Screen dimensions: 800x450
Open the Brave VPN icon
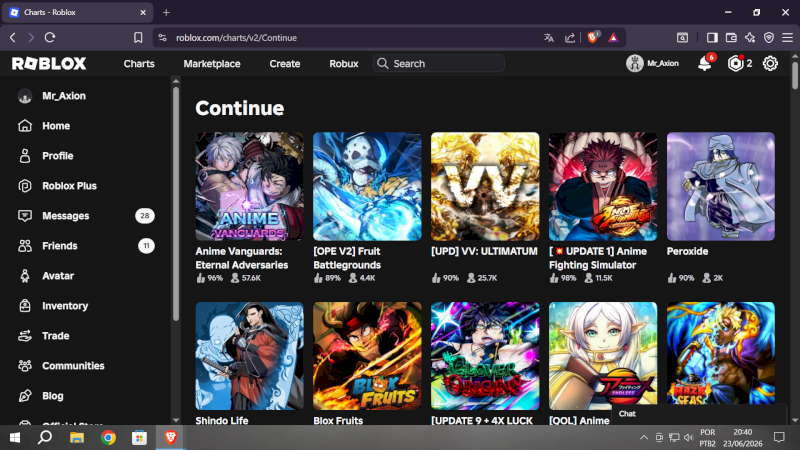click(x=769, y=38)
